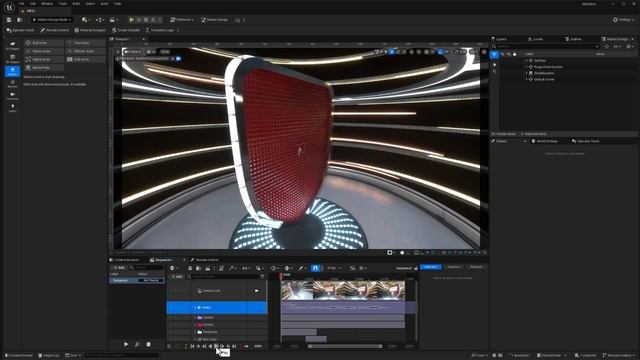Screen dimensions: 640x360
Task: Click the Motion Design toolbar button
Action: [215, 20]
